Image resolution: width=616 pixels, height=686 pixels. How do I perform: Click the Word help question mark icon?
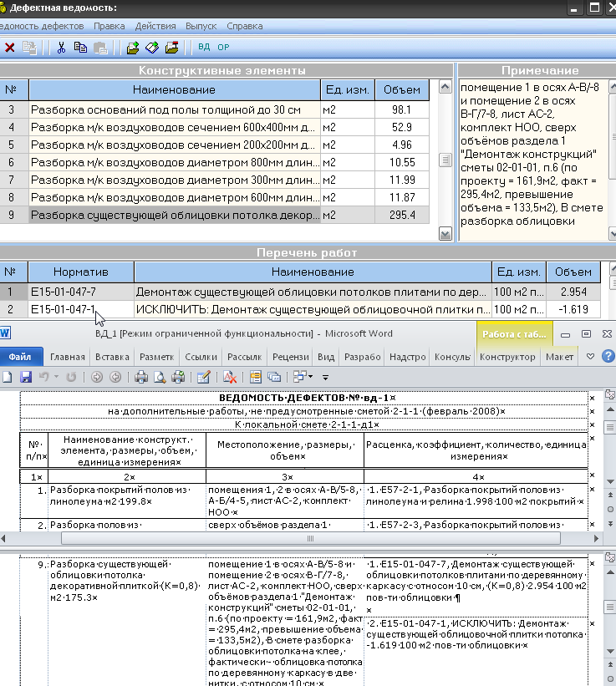pyautogui.click(x=607, y=357)
